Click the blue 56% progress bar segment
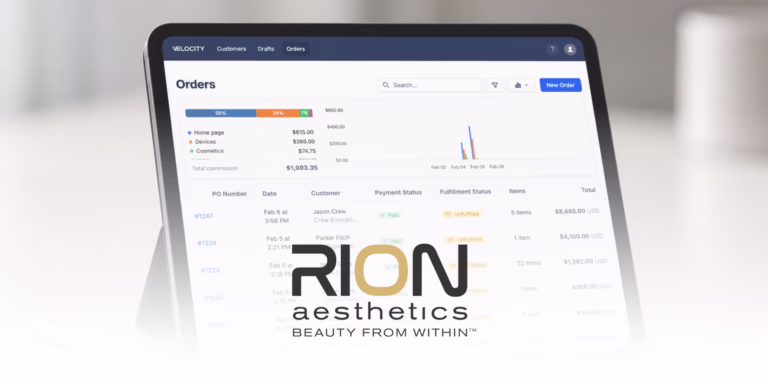 pos(221,113)
